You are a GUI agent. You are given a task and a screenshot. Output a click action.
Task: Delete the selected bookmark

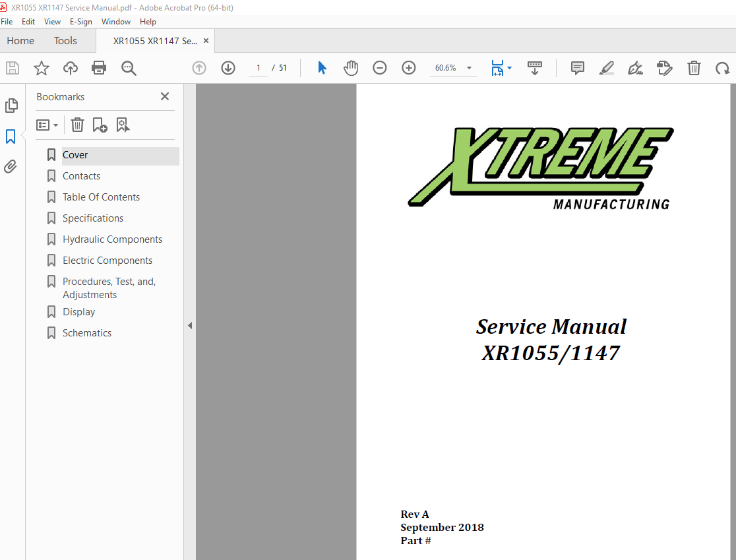77,125
